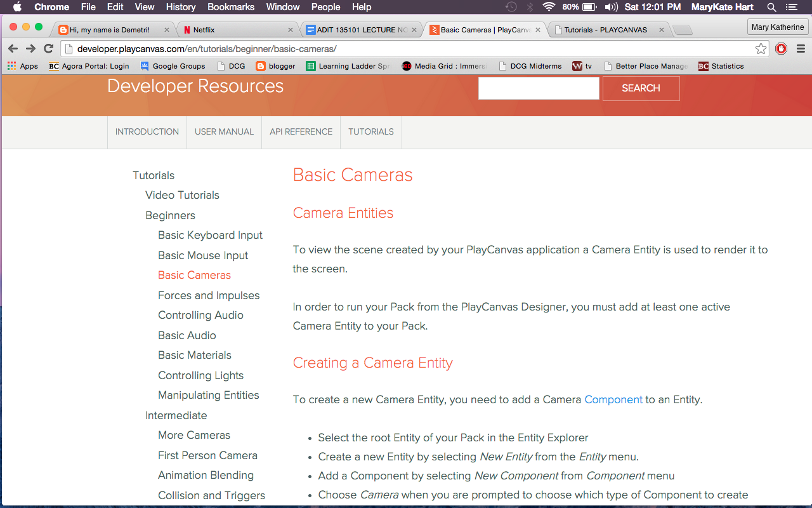Open the API REFERENCE nav item

pyautogui.click(x=301, y=132)
